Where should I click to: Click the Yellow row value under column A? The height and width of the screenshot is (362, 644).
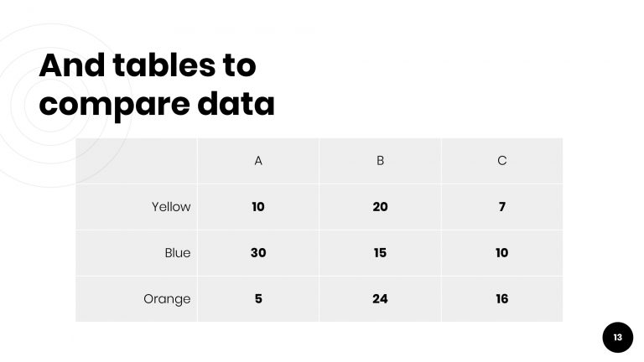(x=258, y=207)
